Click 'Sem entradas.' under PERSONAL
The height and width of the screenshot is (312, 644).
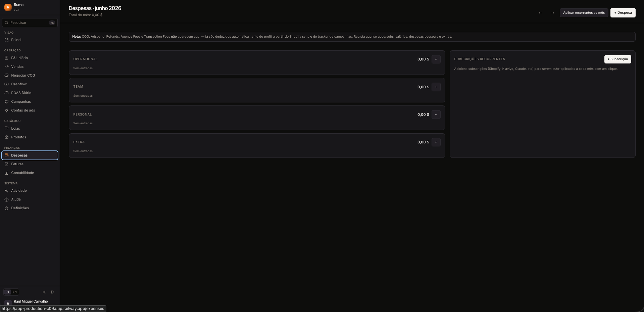(83, 123)
